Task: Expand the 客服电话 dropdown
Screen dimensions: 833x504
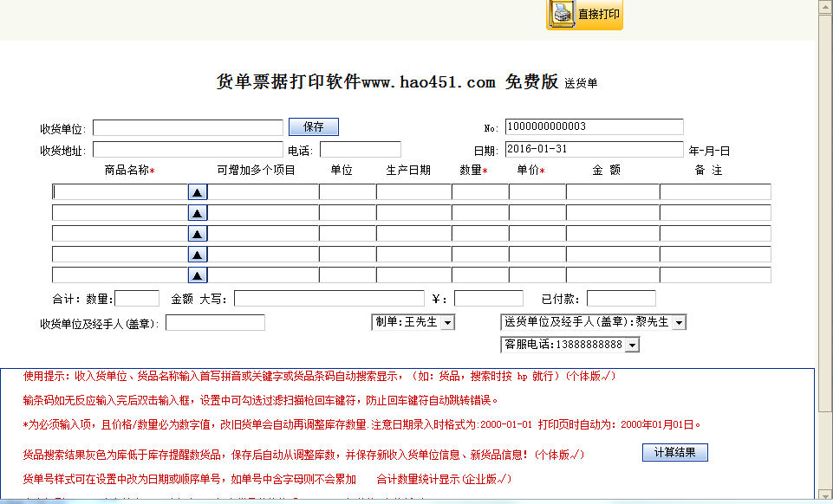Action: (x=632, y=345)
